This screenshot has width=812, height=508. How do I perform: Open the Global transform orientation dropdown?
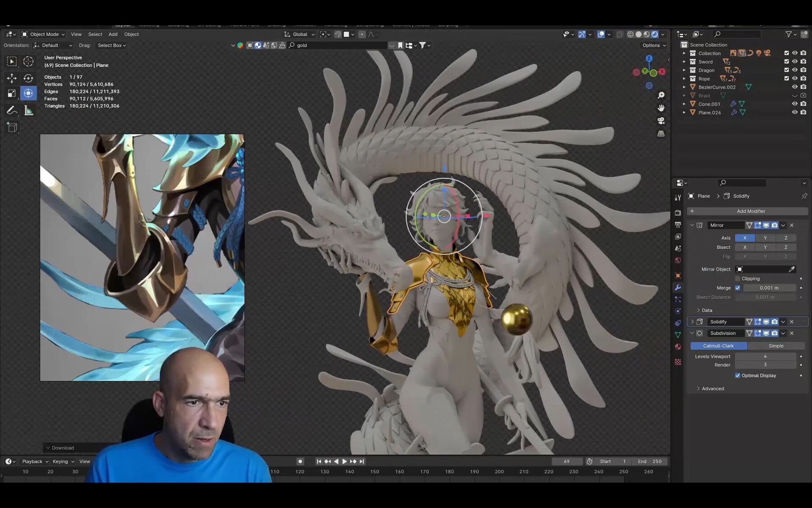tap(300, 34)
